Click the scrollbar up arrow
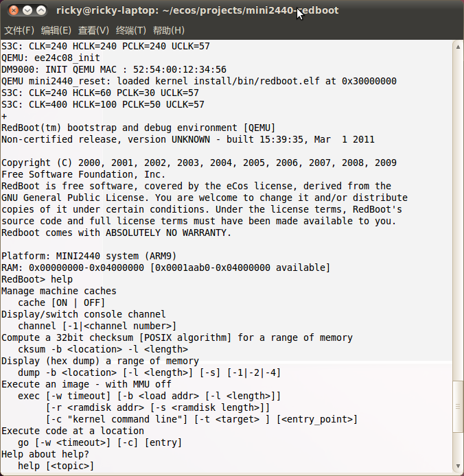 458,47
